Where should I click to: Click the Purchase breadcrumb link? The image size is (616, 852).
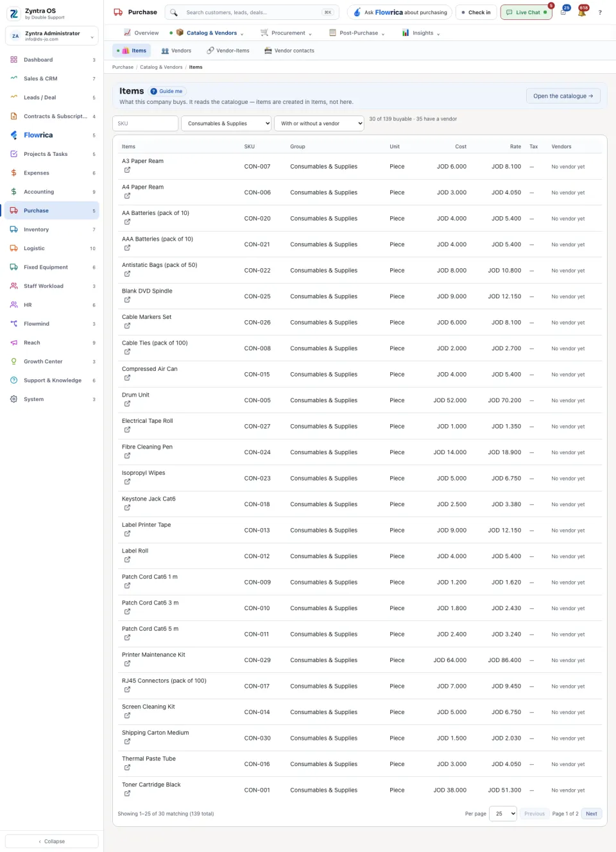(x=123, y=67)
